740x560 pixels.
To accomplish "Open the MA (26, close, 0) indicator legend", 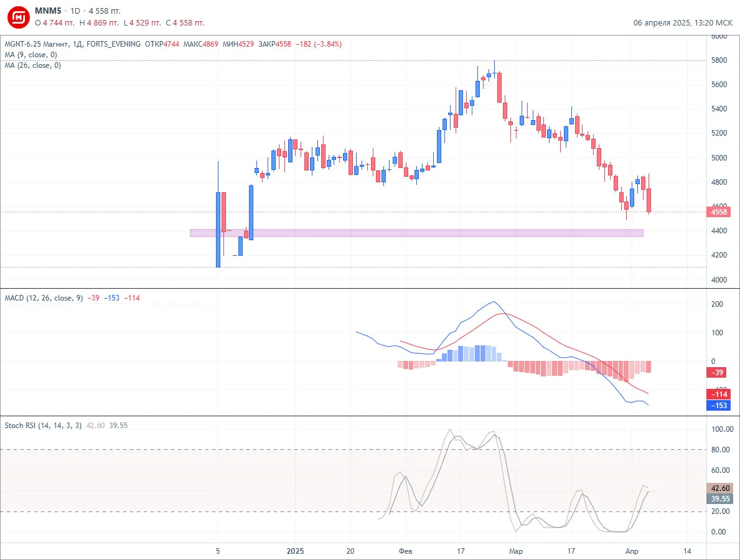I will 33,65.
